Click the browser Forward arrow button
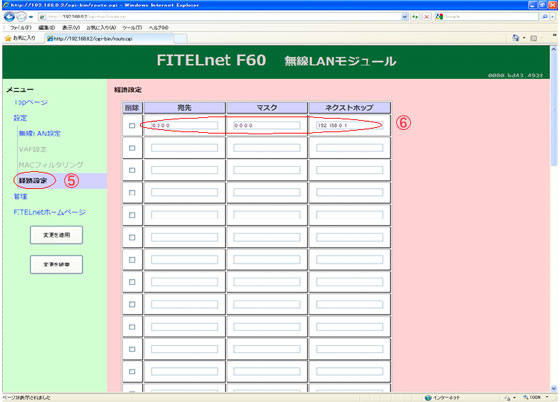560x402 pixels. [x=22, y=16]
